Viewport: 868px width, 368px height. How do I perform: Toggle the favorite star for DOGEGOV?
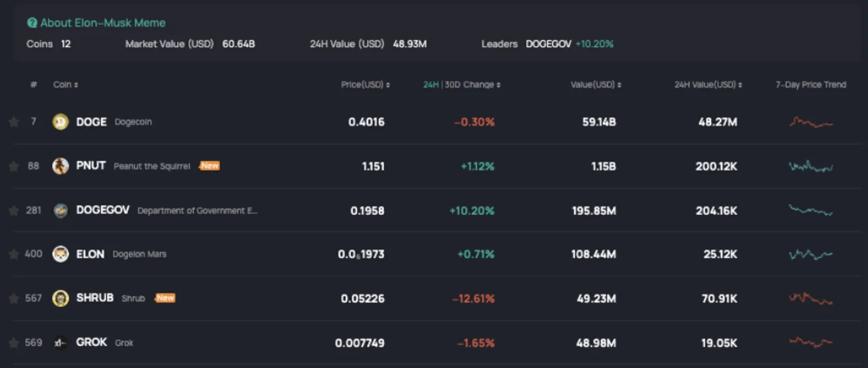(14, 211)
